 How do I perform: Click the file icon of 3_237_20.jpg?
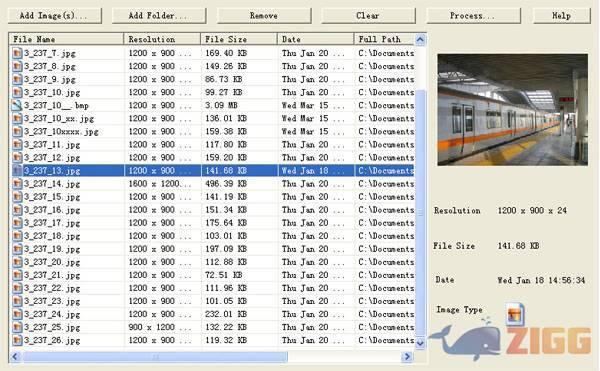point(17,262)
